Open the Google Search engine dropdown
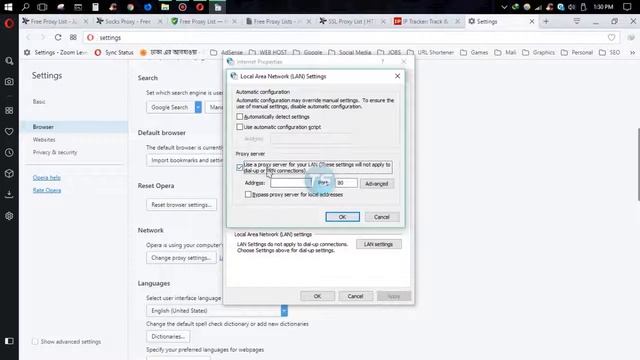 (198, 107)
